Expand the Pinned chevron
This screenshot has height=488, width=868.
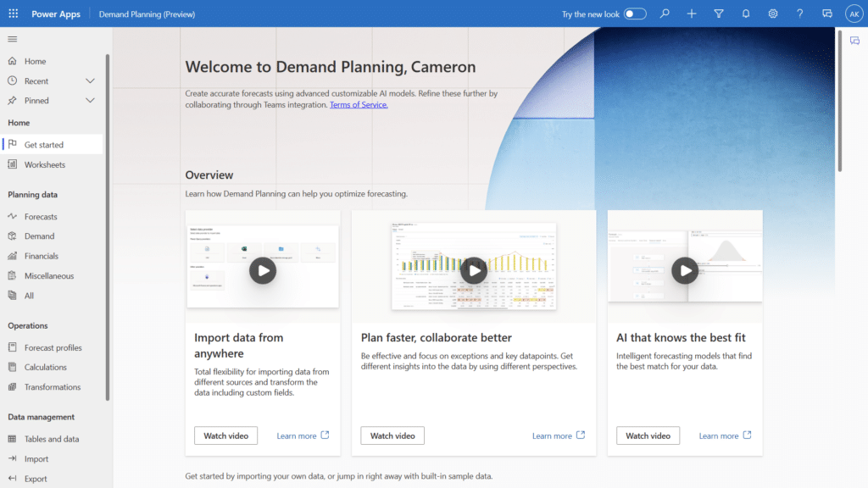pyautogui.click(x=90, y=100)
